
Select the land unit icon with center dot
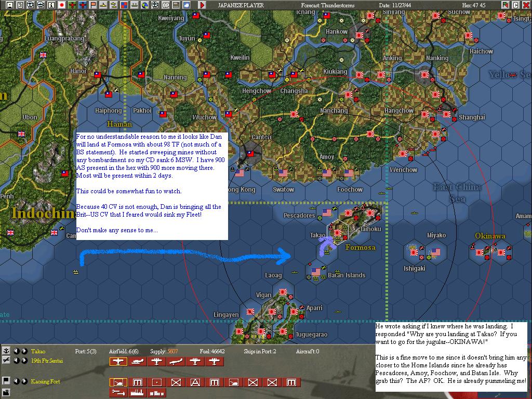click(x=157, y=383)
